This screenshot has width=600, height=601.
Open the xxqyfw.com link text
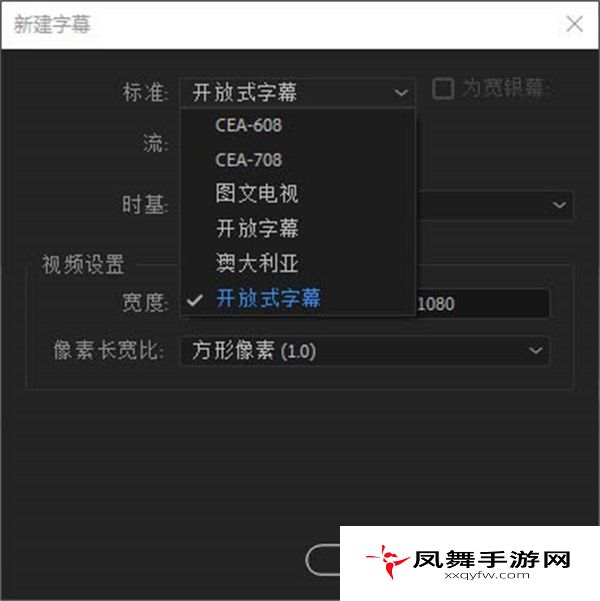[487, 575]
